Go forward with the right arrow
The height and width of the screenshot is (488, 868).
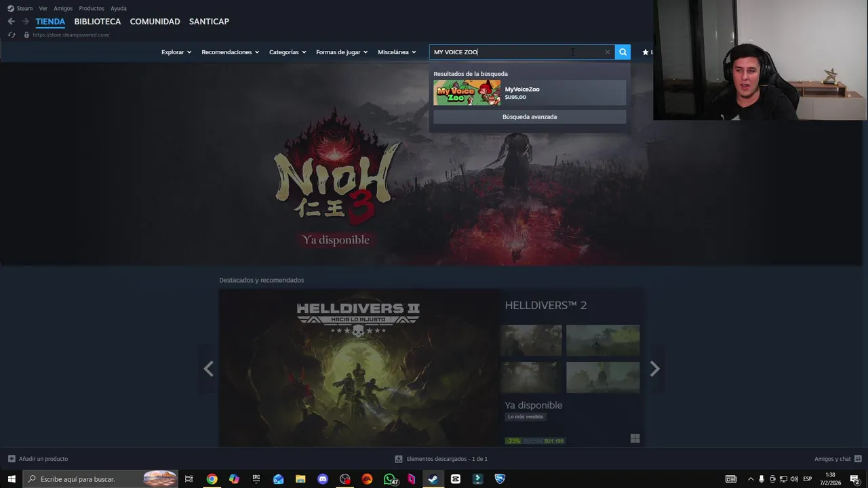pyautogui.click(x=25, y=22)
